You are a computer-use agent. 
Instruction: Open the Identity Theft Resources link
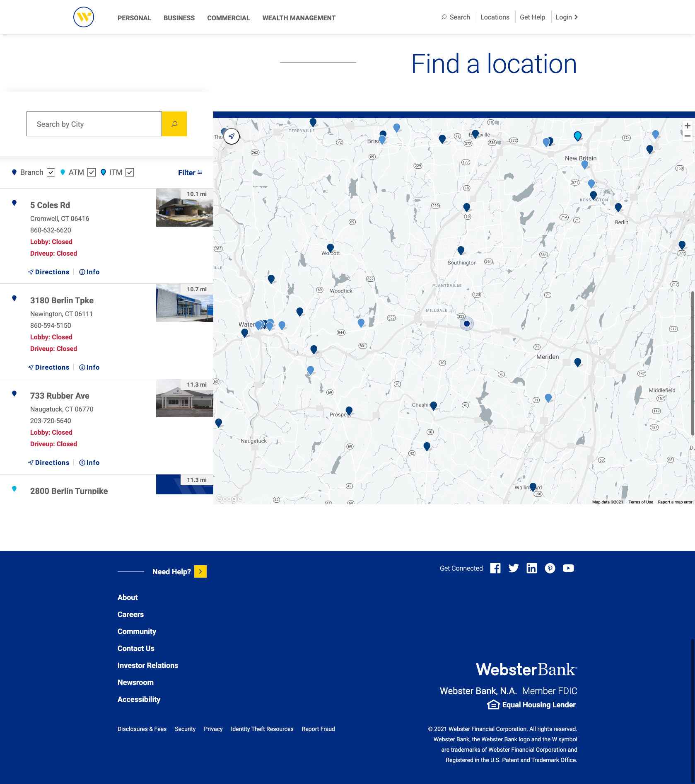pos(262,729)
